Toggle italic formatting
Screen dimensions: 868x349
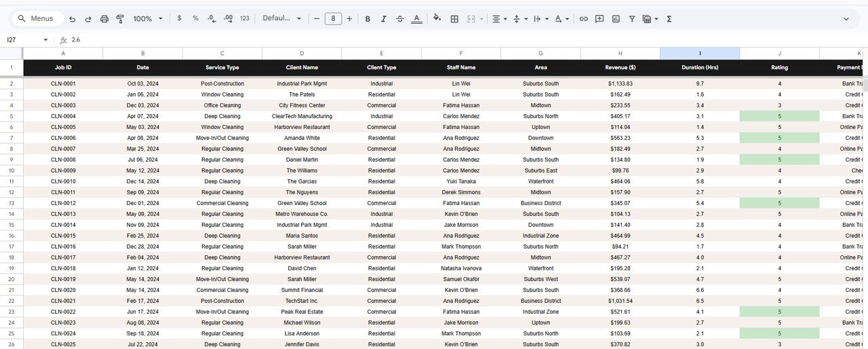(384, 19)
